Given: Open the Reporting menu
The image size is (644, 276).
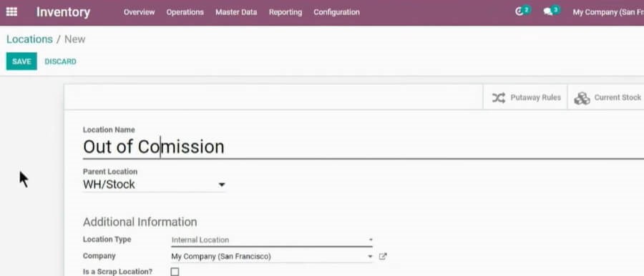Looking at the screenshot, I should tap(286, 12).
